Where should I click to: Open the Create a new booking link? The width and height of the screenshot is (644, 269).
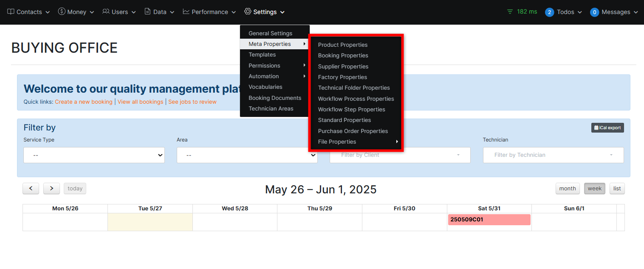tap(84, 102)
